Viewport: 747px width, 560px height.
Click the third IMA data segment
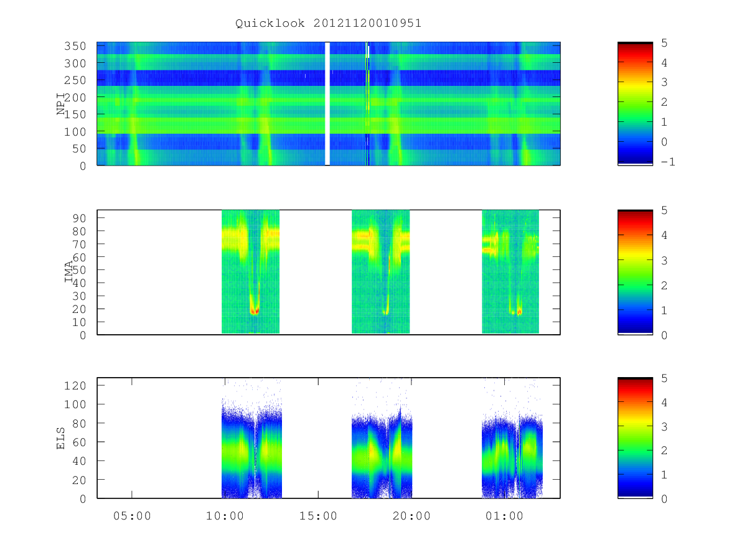[510, 272]
